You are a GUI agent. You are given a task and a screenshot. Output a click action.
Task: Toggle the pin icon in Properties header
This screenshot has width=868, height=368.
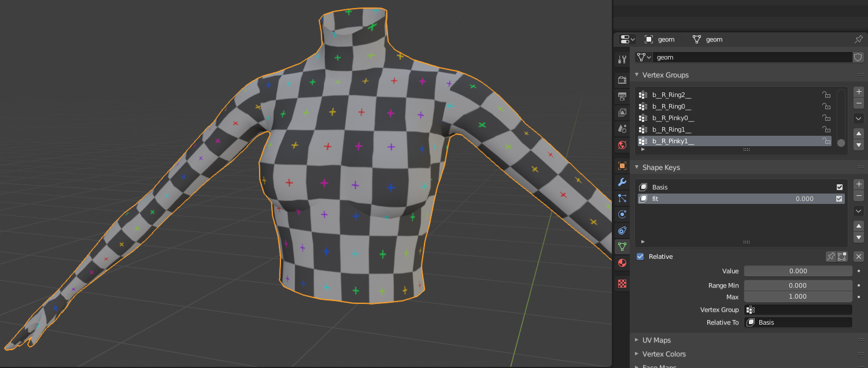859,39
